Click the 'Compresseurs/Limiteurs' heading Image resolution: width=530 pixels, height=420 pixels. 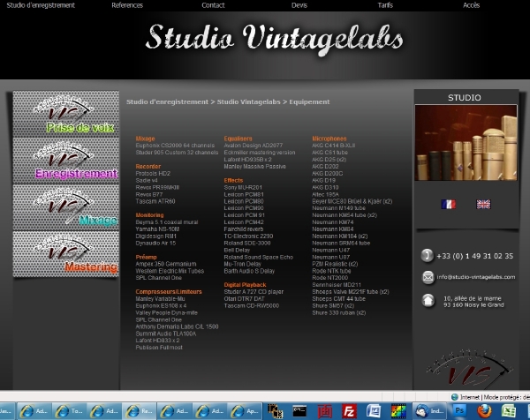click(x=169, y=292)
